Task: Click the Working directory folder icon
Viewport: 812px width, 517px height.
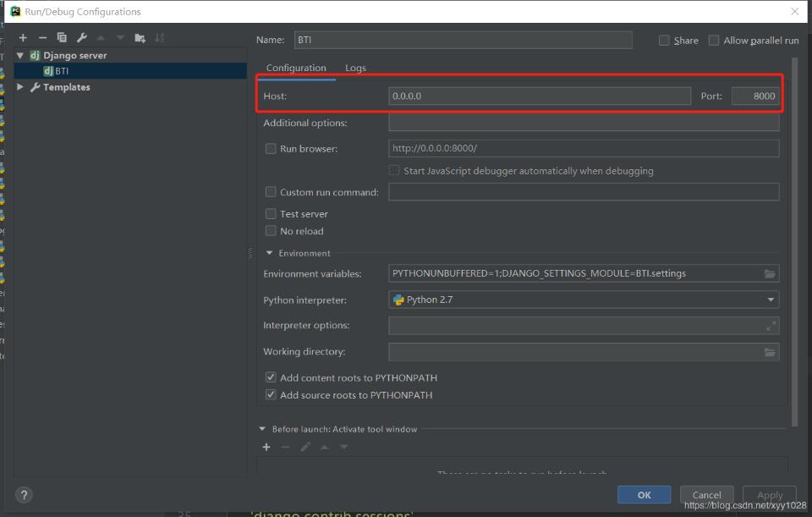Action: pos(769,352)
